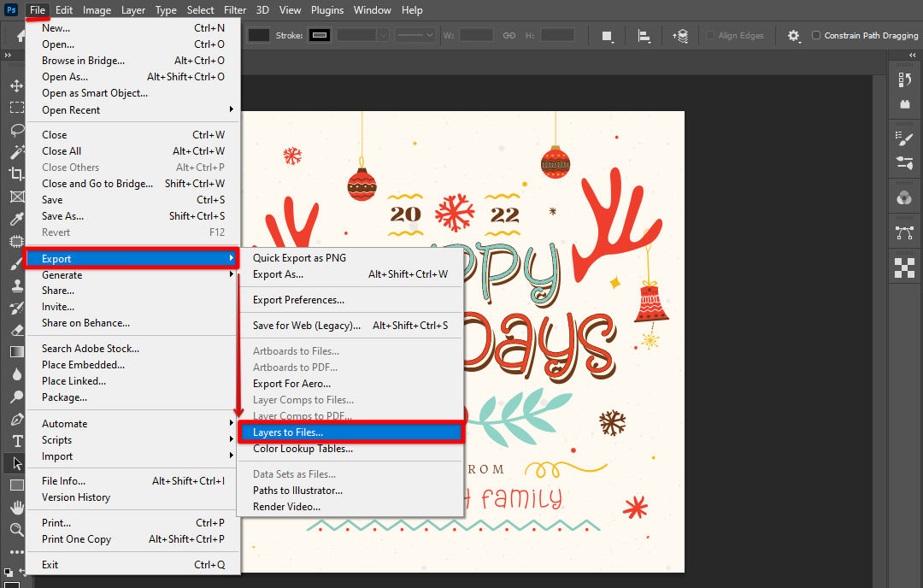923x588 pixels.
Task: Choose Quick Export as PNG
Action: pos(299,258)
